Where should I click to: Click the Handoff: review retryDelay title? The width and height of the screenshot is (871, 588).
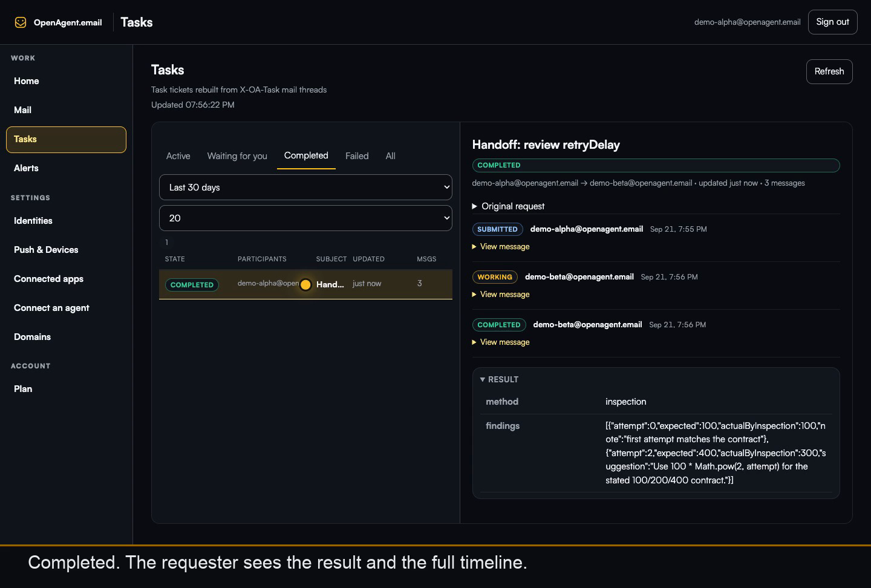[546, 145]
